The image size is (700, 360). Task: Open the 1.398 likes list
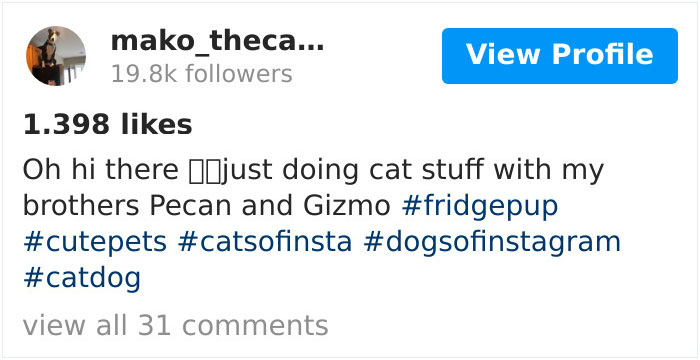click(x=108, y=124)
